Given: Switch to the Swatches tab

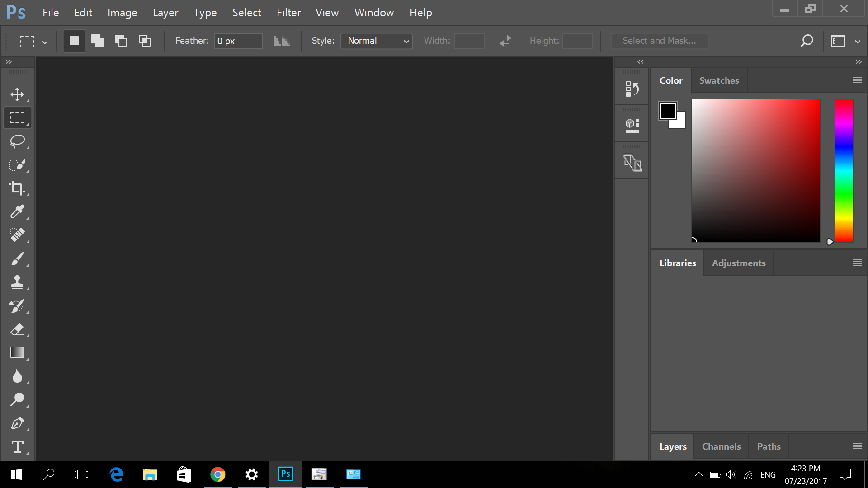Looking at the screenshot, I should point(718,80).
